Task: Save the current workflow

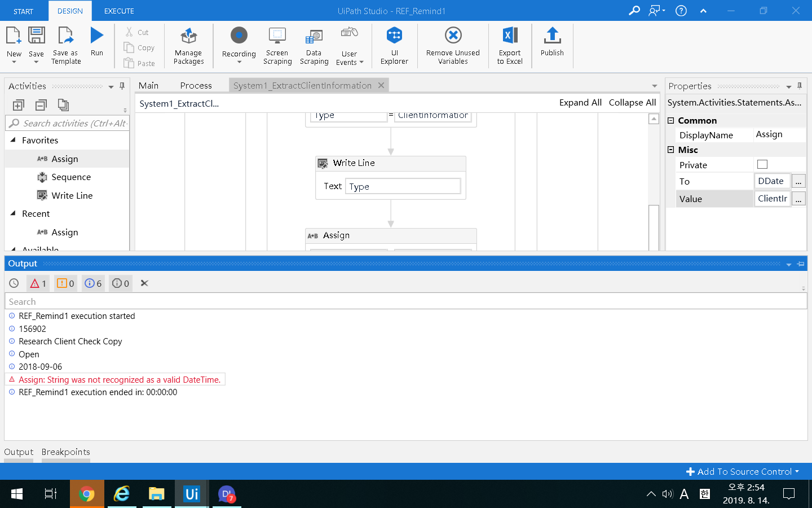Action: coord(36,44)
